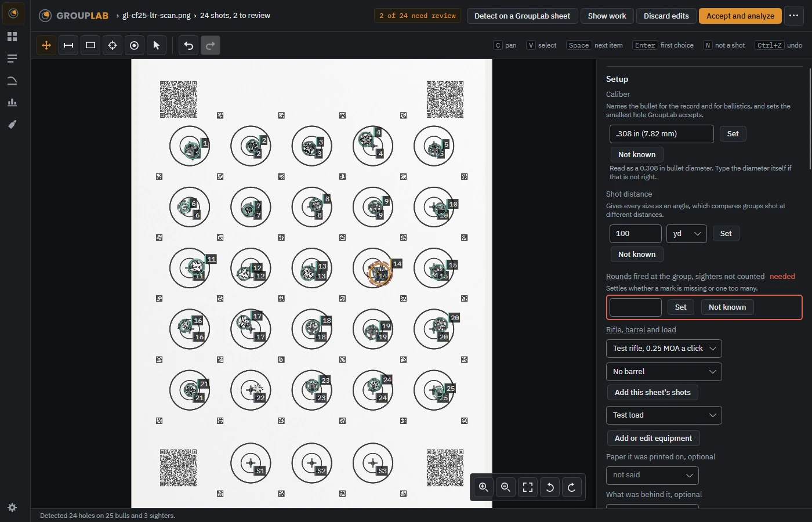
Task: Click Add or edit equipment
Action: point(653,438)
